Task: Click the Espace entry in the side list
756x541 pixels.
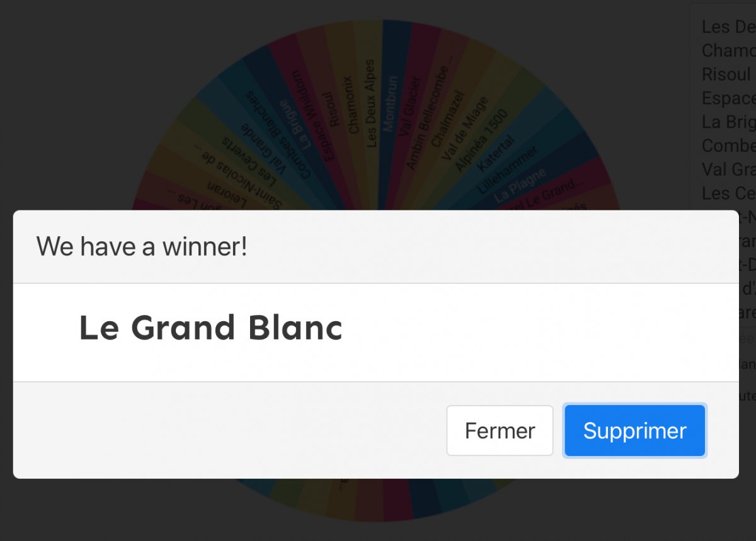Action: [x=728, y=98]
